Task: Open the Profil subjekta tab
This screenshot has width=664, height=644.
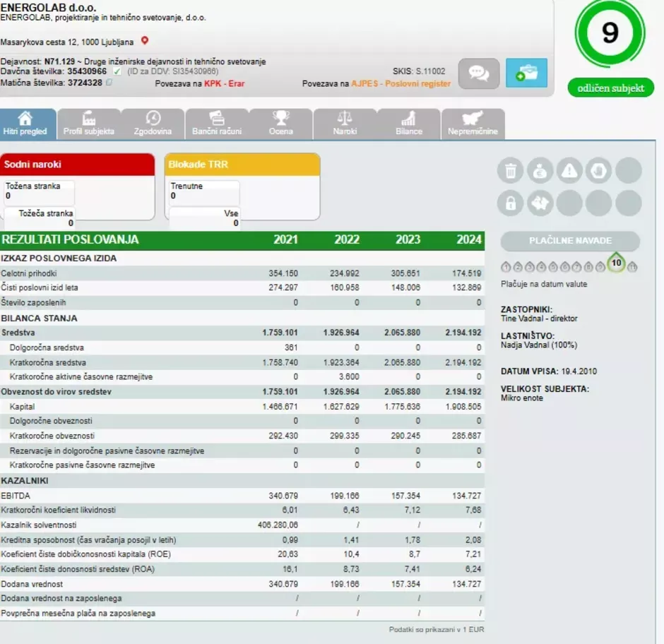Action: point(89,124)
